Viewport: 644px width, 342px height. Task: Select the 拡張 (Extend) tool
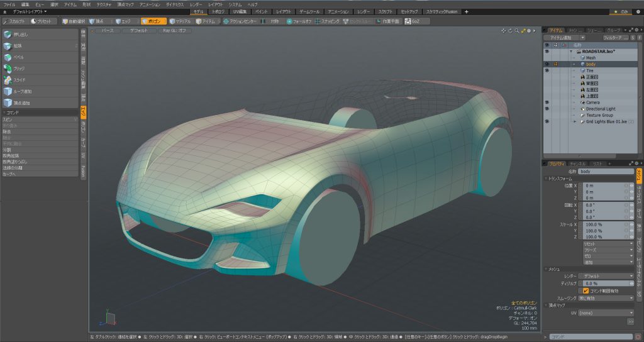[40, 46]
